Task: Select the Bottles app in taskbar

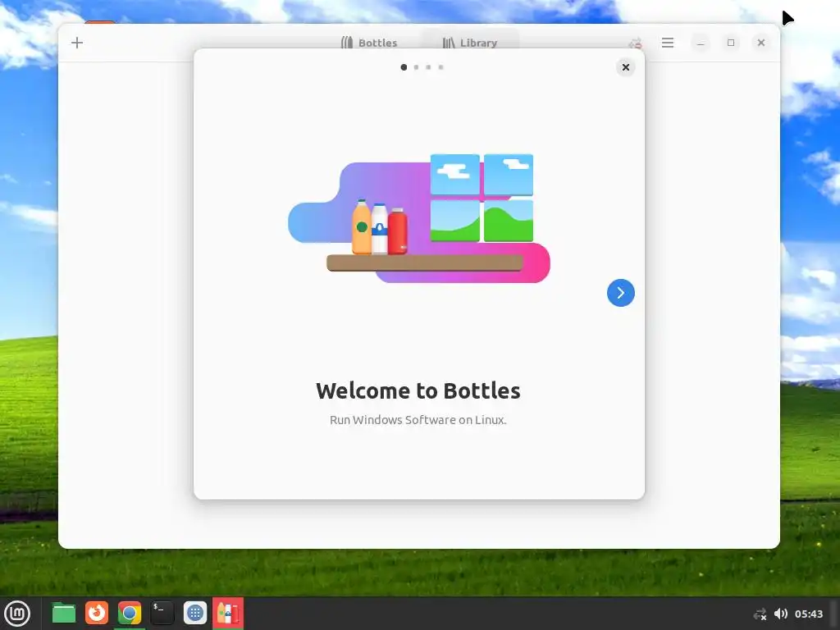Action: coord(228,613)
